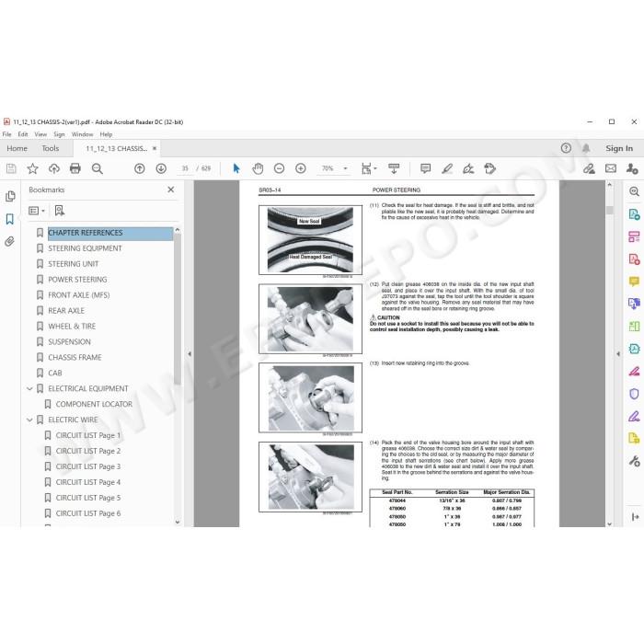The image size is (644, 644).
Task: Open STEERING EQUIPMENT bookmark
Action: 85,248
